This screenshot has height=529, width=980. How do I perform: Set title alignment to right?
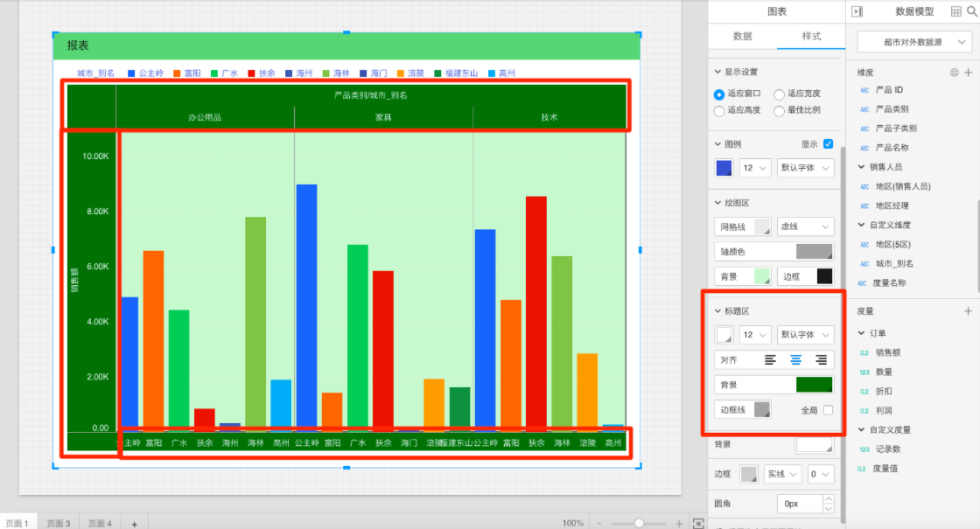pyautogui.click(x=821, y=359)
